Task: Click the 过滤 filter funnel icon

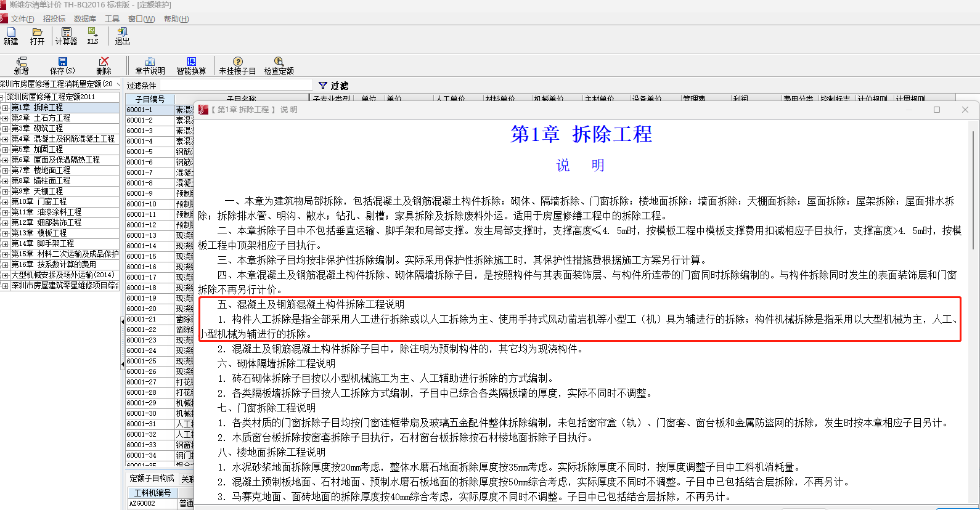Action: coord(323,86)
